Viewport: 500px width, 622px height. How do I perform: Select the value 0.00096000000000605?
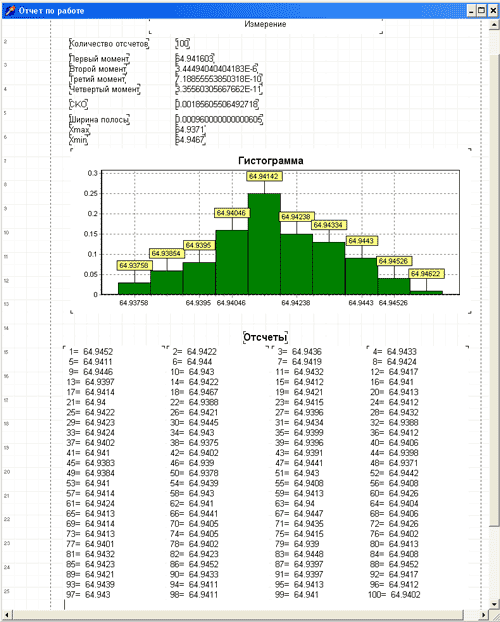pyautogui.click(x=219, y=119)
